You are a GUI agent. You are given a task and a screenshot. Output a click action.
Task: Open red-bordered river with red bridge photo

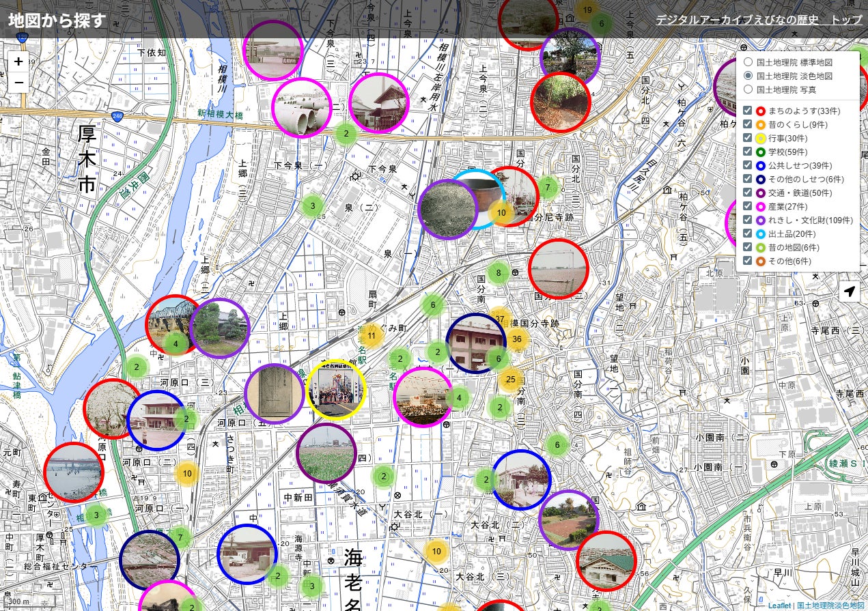(74, 472)
